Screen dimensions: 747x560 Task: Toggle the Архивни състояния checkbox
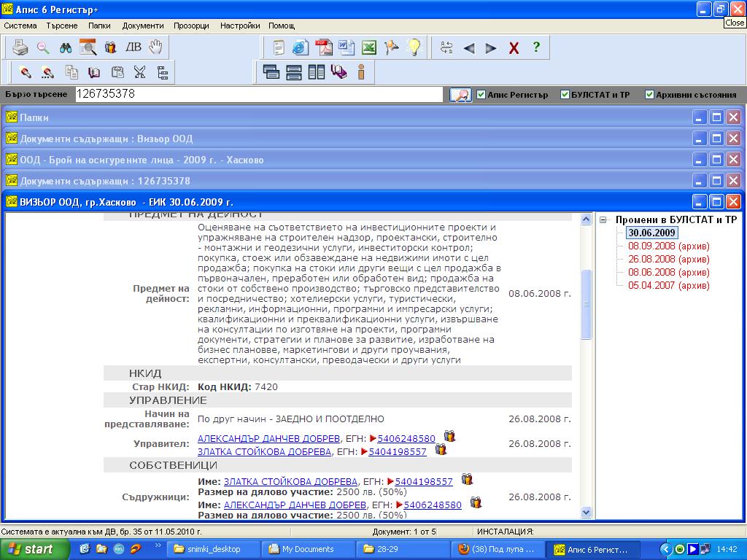649,94
